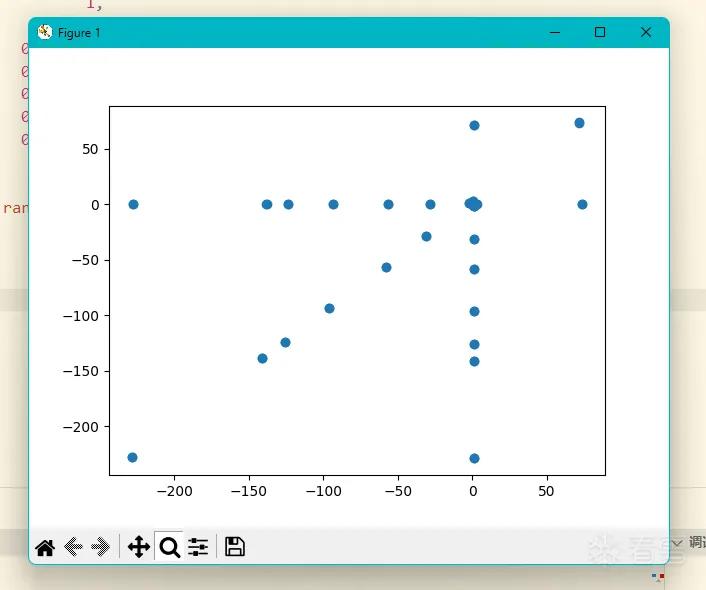Click x-axis tick label −200
The image size is (706, 590).
click(174, 491)
